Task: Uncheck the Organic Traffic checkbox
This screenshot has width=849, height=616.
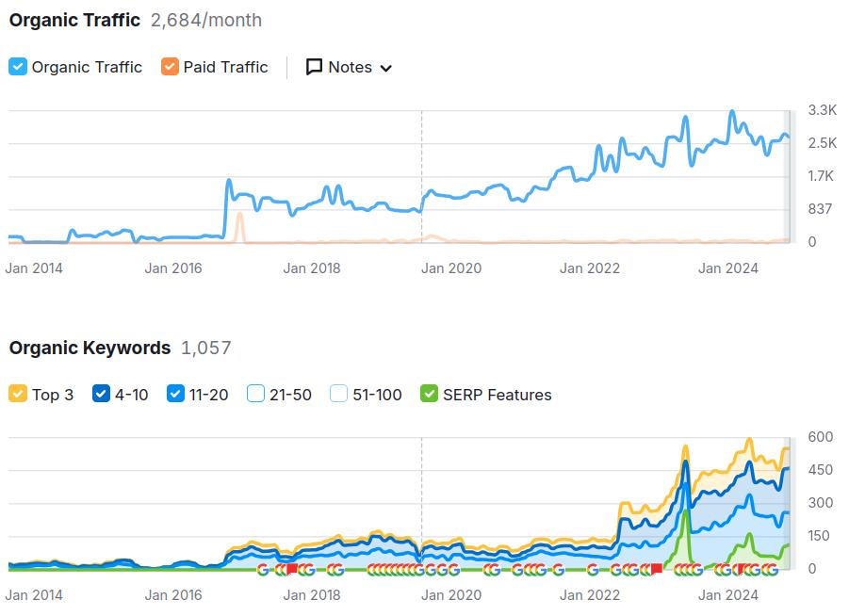Action: point(18,67)
